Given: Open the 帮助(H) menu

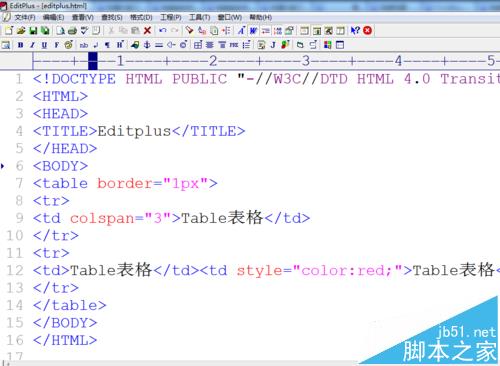Looking at the screenshot, I should [x=261, y=17].
